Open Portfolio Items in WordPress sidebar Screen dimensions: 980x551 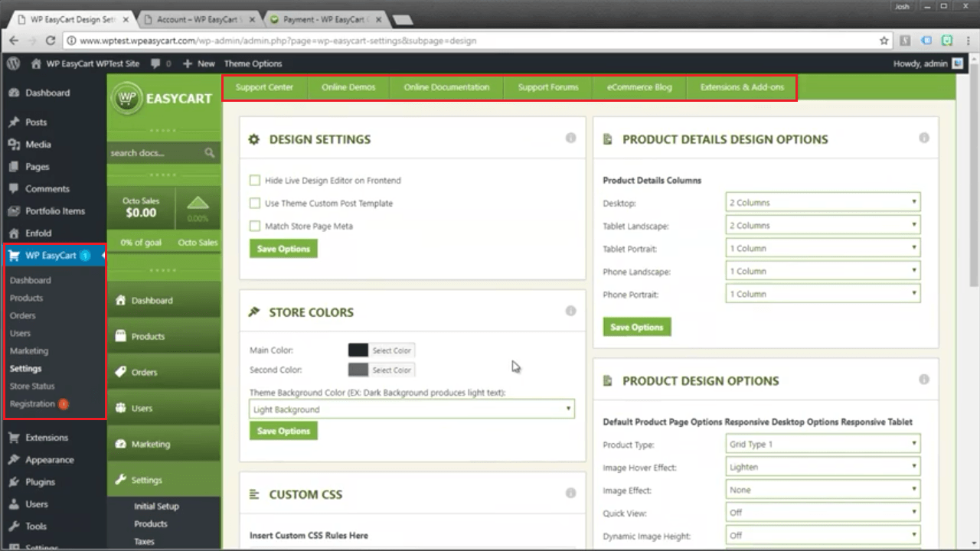54,211
